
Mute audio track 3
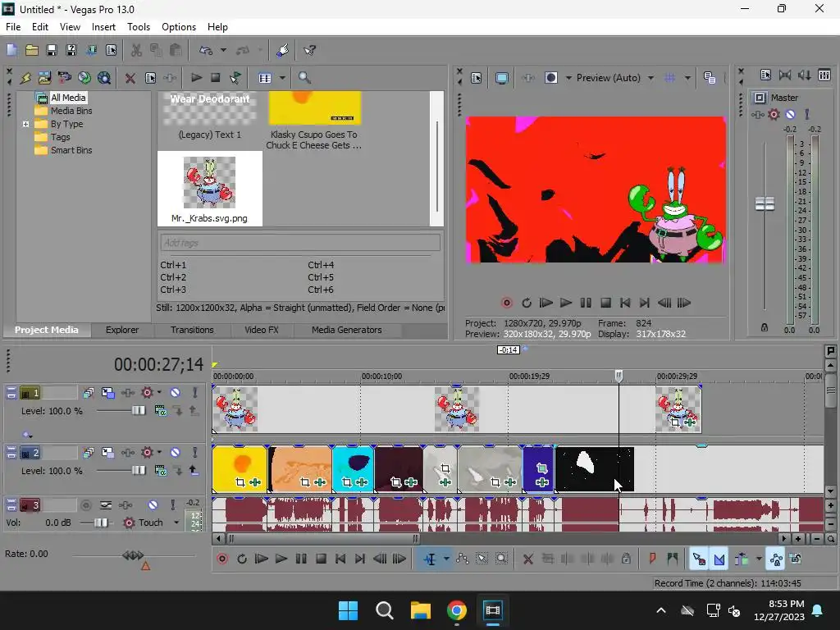click(x=153, y=505)
